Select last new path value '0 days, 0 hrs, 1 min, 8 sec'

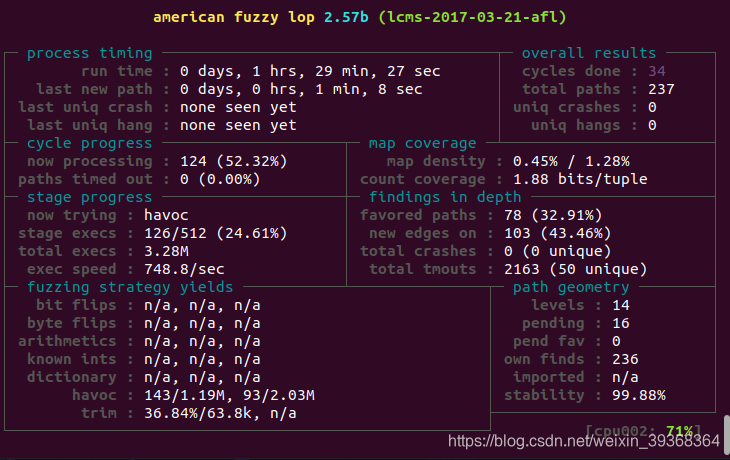(301, 89)
